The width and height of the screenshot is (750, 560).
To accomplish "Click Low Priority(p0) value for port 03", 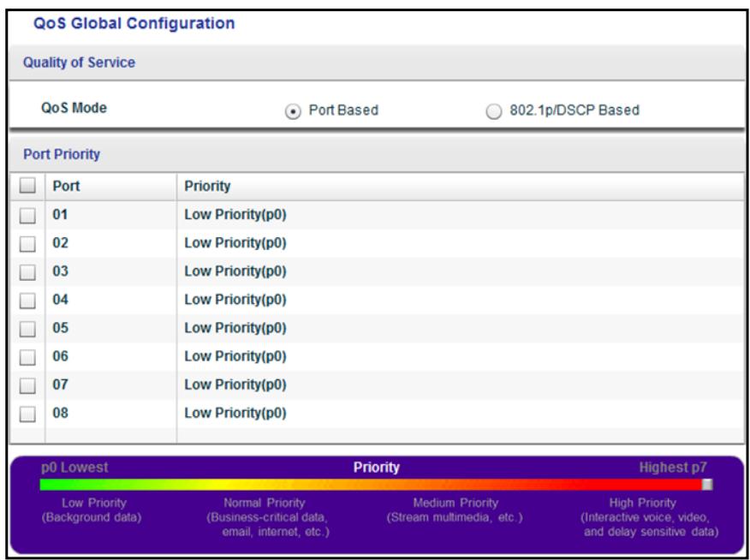I will 235,271.
